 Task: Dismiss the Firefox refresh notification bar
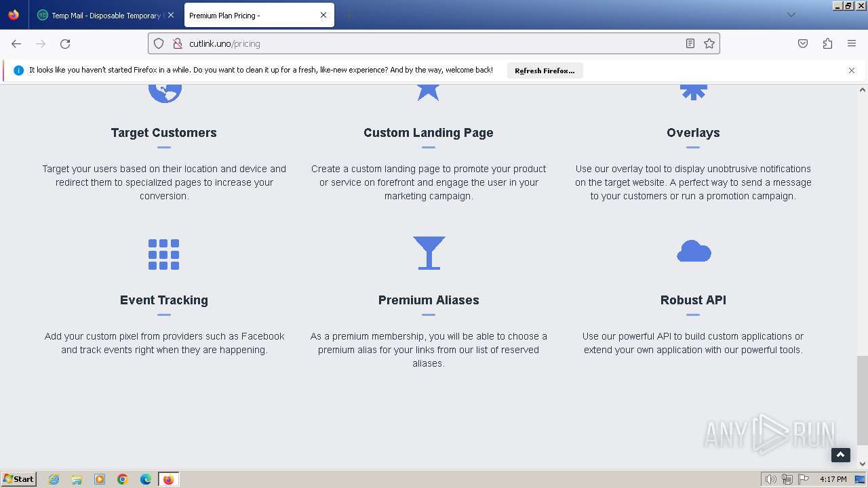pyautogui.click(x=852, y=70)
